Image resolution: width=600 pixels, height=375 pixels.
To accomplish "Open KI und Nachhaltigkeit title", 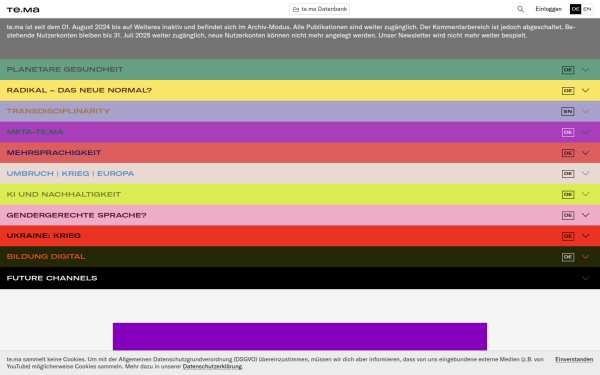I will coord(64,194).
